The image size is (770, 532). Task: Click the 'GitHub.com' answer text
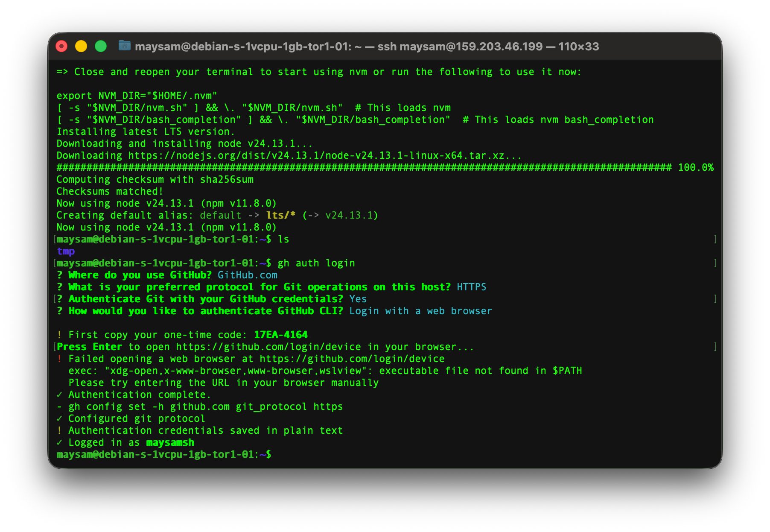coord(248,275)
